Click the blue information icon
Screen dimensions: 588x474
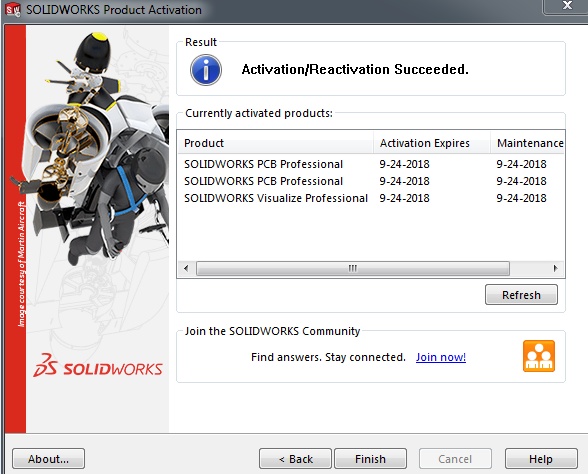206,70
